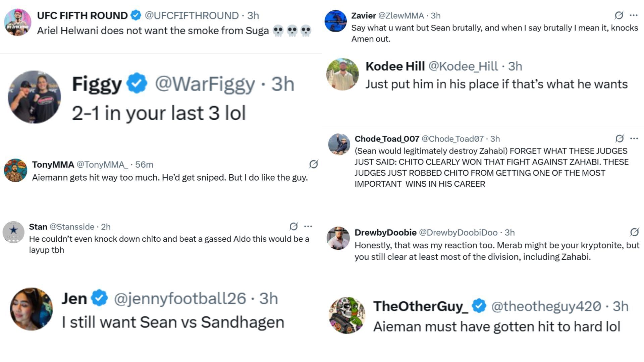Viewport: 644px width, 362px height.
Task: Open the more options menu on Zavier's tweet
Action: [x=634, y=15]
